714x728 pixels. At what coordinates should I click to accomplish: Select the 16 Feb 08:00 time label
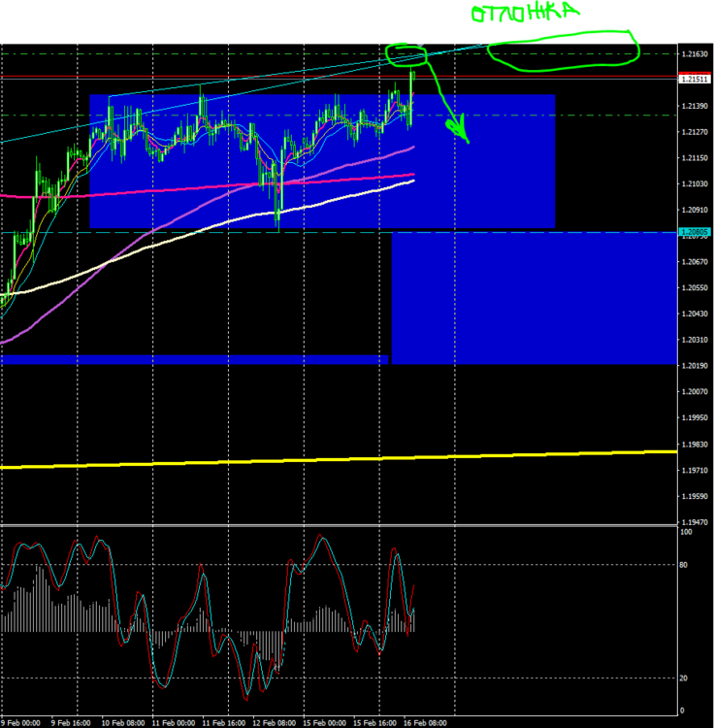tap(425, 723)
